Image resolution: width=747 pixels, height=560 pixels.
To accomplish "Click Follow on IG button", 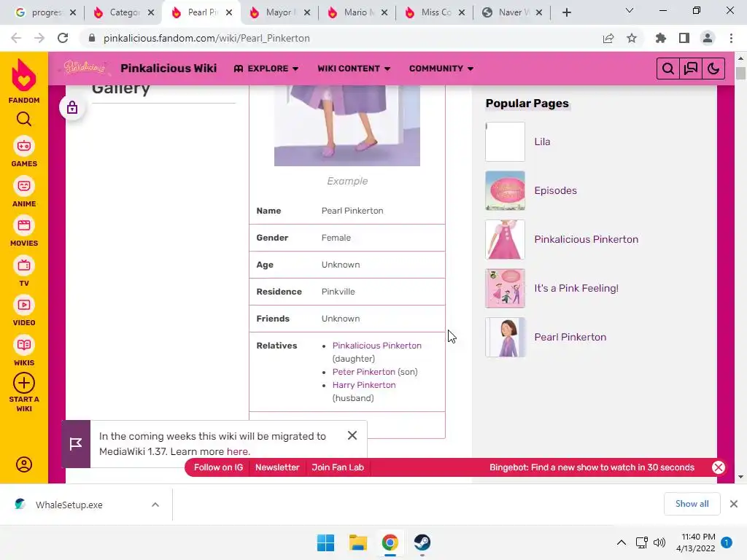I will (x=218, y=467).
